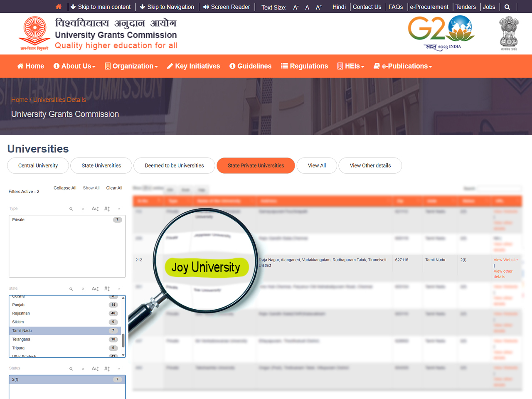Image resolution: width=532 pixels, height=399 pixels.
Task: Clear the state filter with x icon
Action: (x=83, y=289)
